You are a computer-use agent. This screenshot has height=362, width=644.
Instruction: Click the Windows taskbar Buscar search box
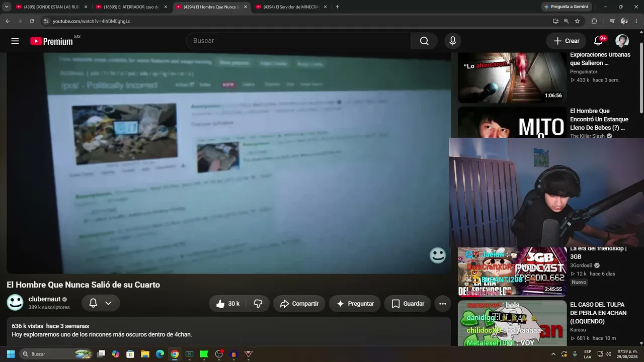point(57,354)
